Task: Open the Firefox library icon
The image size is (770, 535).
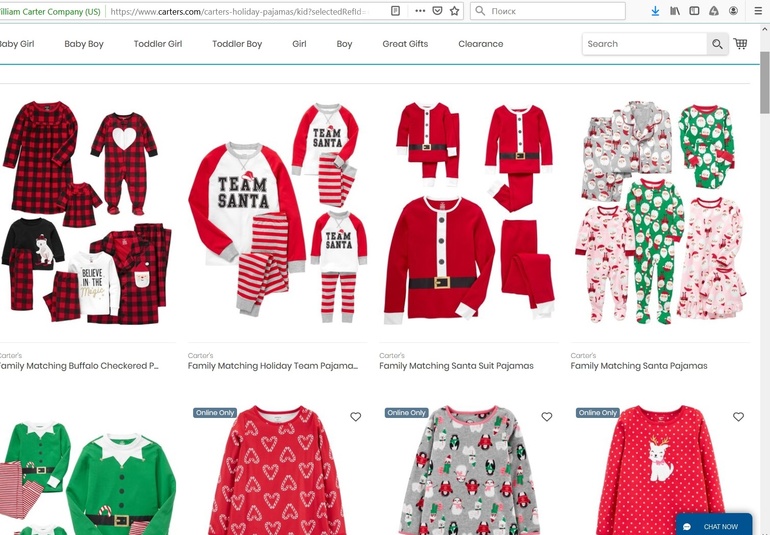Action: 675,11
